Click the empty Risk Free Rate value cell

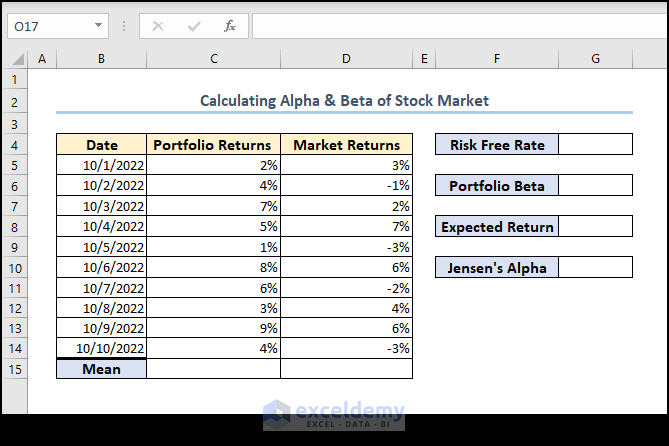[x=595, y=145]
